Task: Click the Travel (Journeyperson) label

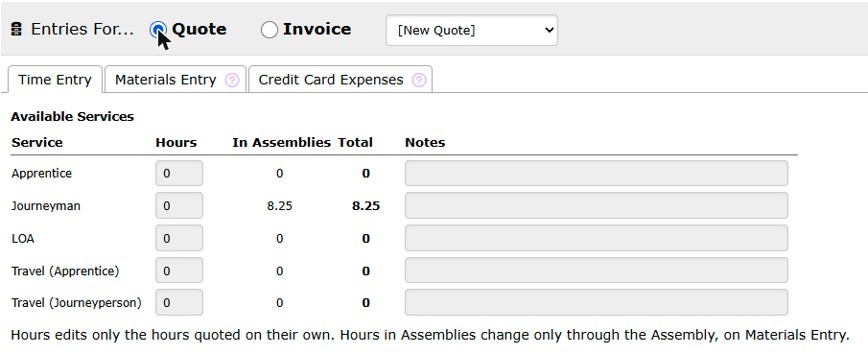Action: [77, 303]
